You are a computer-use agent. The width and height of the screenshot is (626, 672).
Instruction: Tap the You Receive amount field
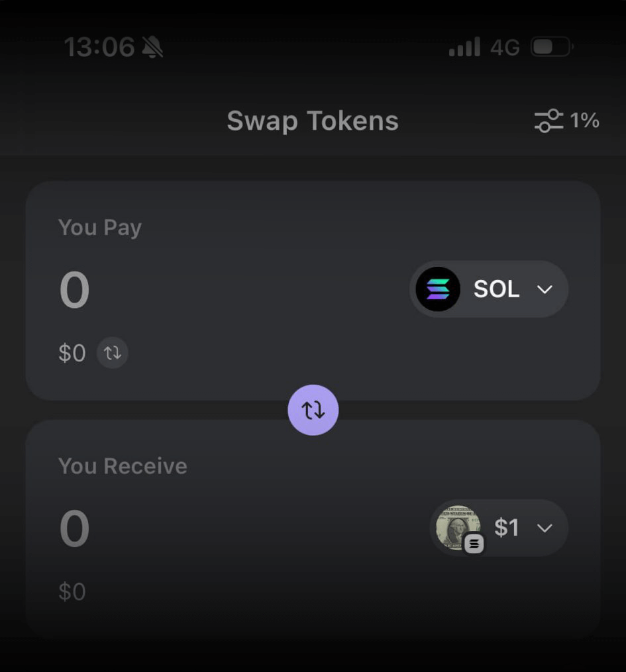coord(74,529)
